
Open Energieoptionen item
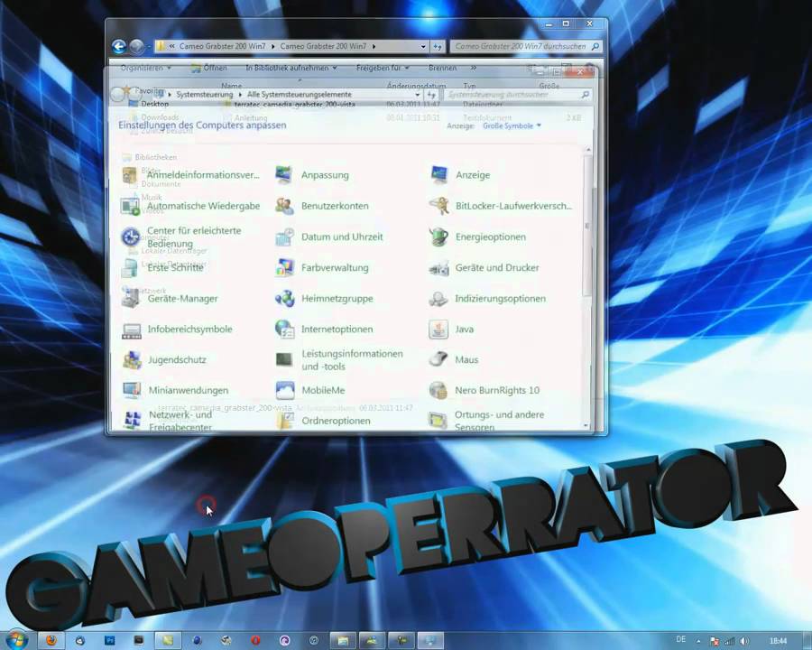tap(477, 237)
